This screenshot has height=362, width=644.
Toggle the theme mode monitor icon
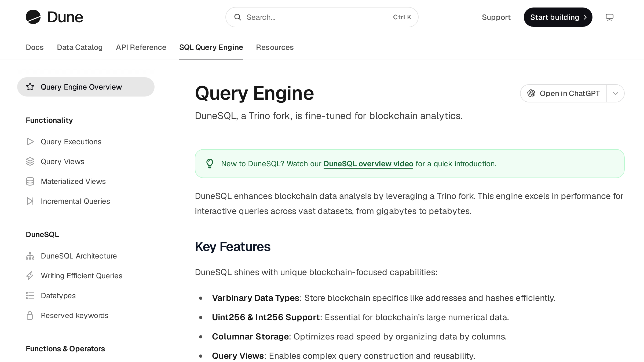[x=610, y=17]
